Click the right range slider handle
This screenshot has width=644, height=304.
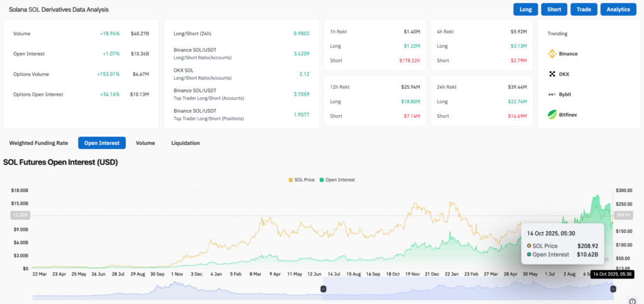click(x=613, y=289)
